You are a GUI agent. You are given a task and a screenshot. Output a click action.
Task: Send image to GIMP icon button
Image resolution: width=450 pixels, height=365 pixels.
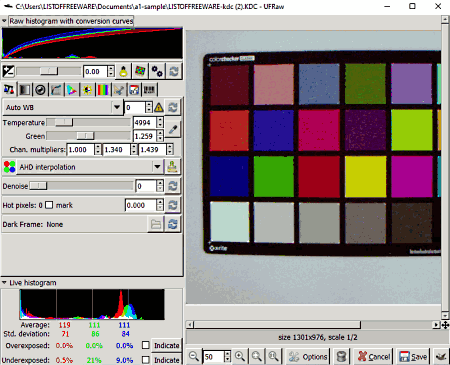441,357
